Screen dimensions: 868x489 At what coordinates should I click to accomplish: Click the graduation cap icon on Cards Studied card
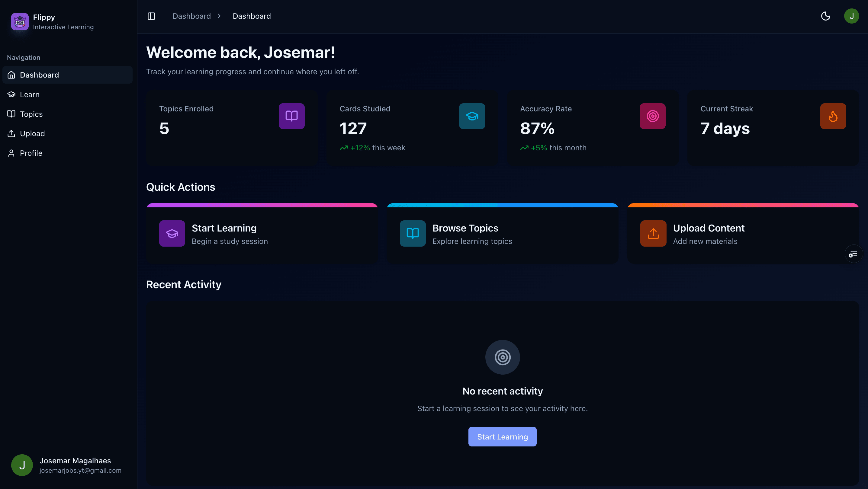click(x=472, y=116)
